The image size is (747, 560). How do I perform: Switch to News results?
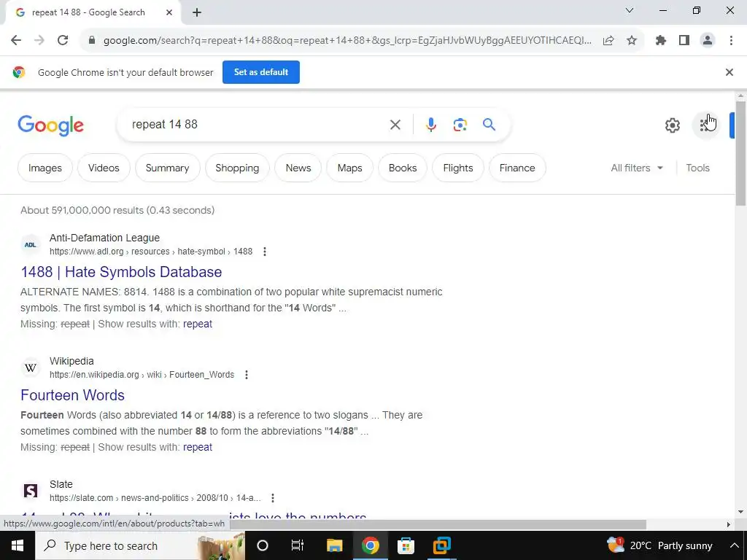[x=298, y=168]
